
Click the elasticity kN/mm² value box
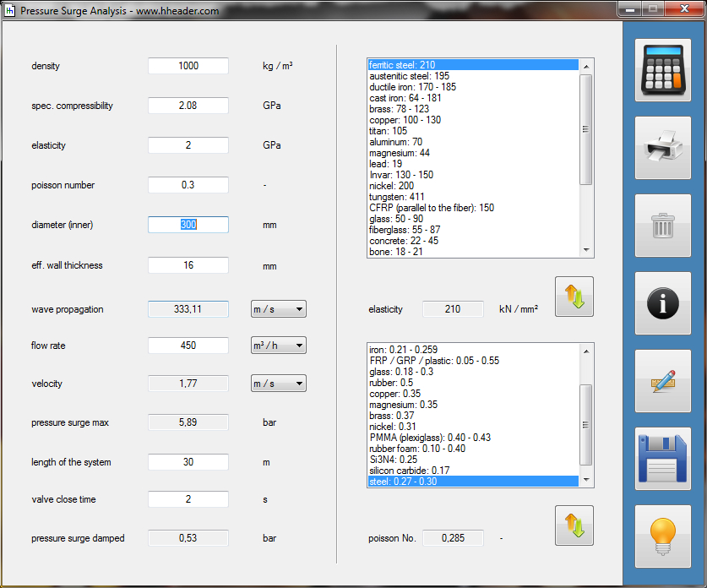[453, 309]
